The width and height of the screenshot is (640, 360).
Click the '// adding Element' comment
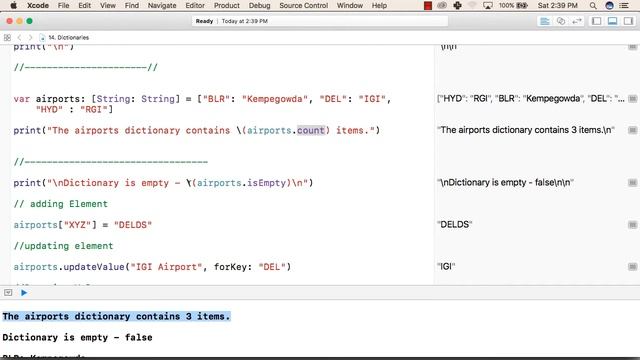pyautogui.click(x=60, y=204)
